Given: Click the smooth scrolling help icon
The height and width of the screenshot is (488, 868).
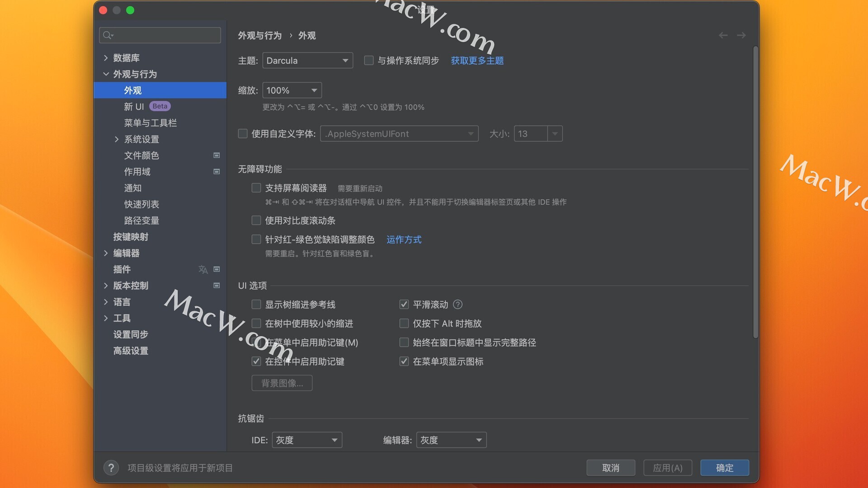Looking at the screenshot, I should (x=458, y=305).
